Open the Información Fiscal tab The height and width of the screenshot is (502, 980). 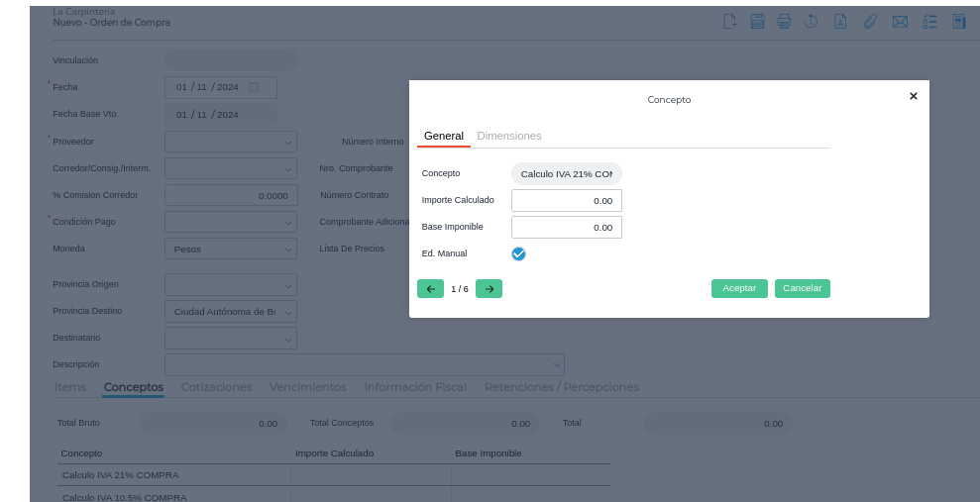(x=415, y=387)
